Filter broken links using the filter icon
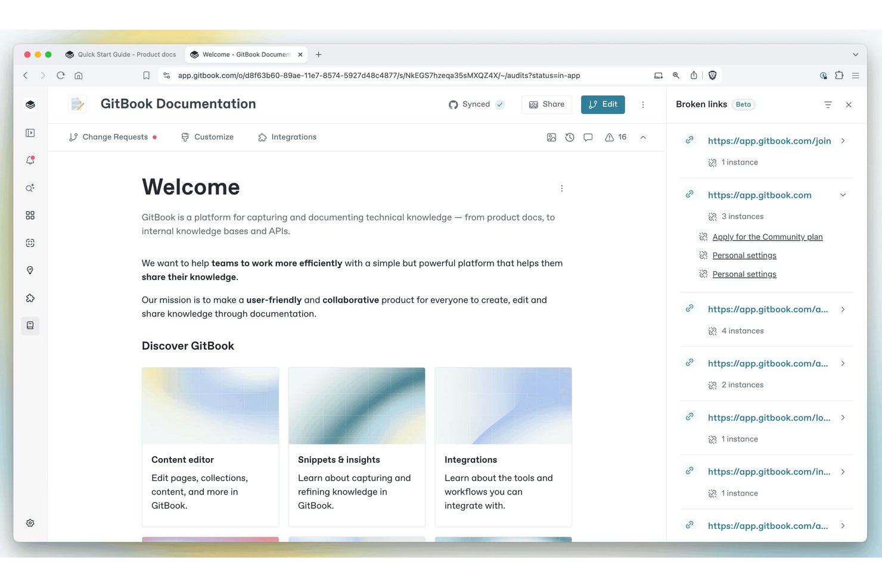The height and width of the screenshot is (588, 882). click(x=828, y=104)
